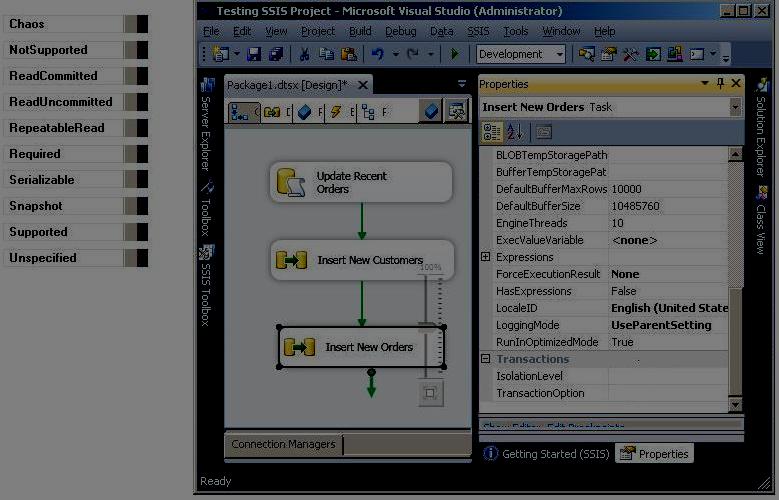Open the Data Flow designer tab icon
779x500 pixels.
point(272,112)
